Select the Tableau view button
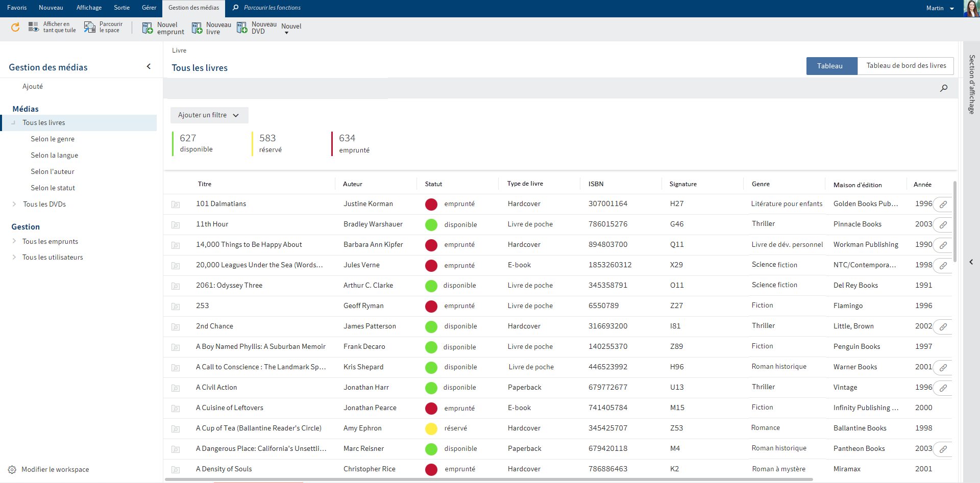Screen dimensions: 980x483 832,66
